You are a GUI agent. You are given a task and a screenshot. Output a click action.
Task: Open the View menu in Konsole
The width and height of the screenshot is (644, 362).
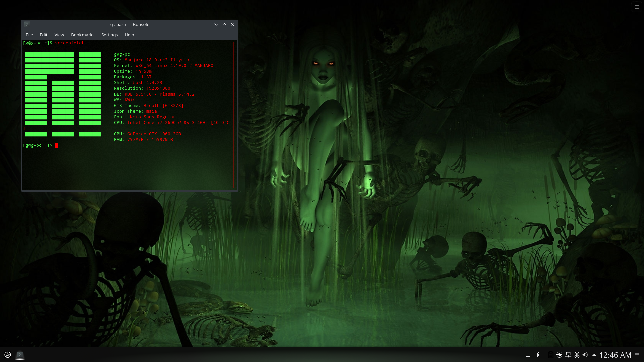59,35
